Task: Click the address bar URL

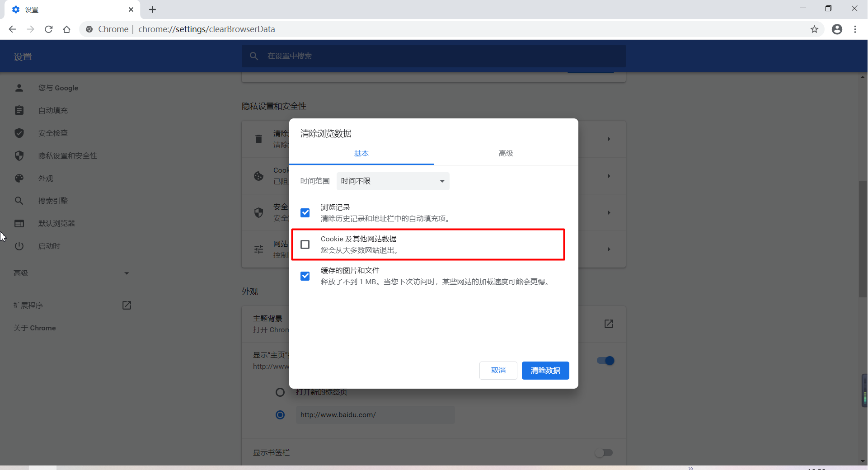Action: pos(206,29)
